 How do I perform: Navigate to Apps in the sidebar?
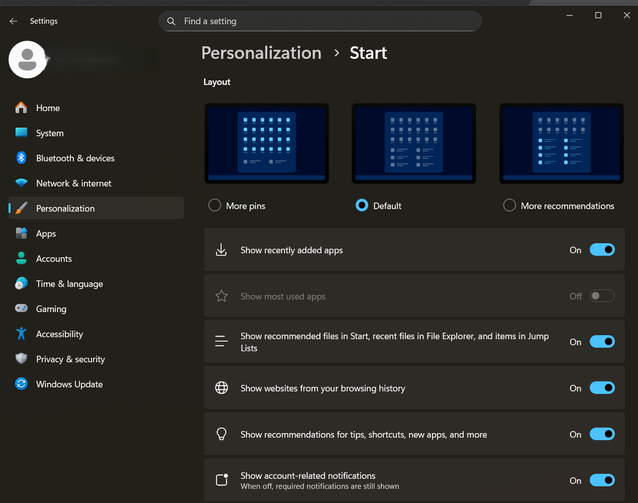[x=46, y=233]
